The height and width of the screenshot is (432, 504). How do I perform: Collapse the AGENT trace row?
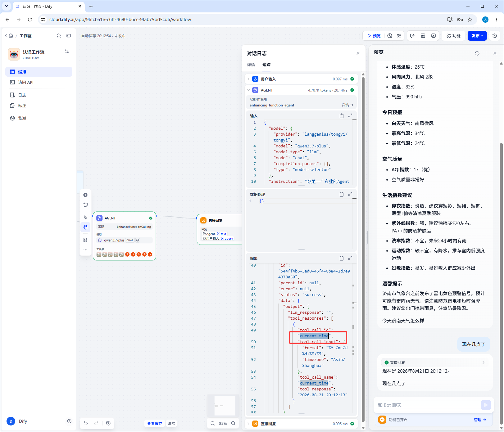pyautogui.click(x=301, y=90)
